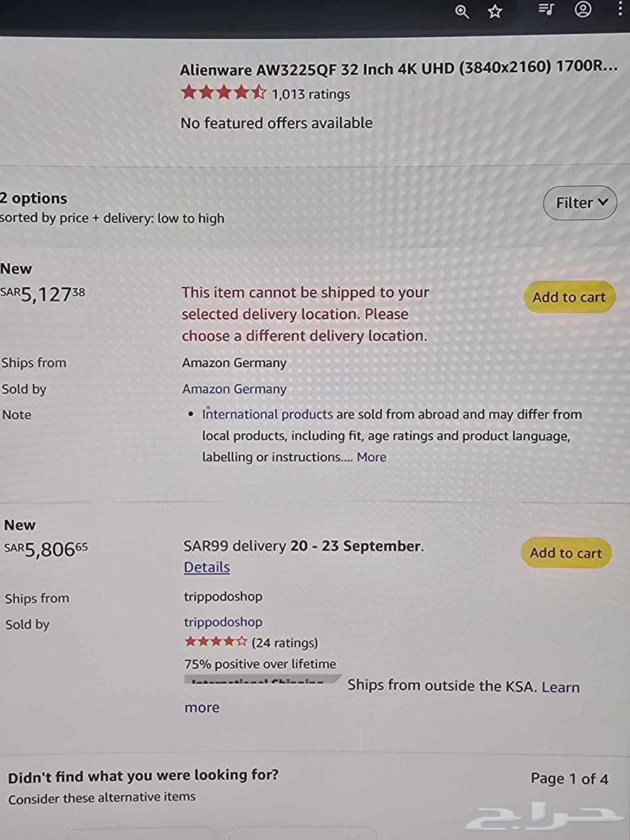The height and width of the screenshot is (840, 630).
Task: Click trippodoshop's four-star seller rating
Action: 216,642
